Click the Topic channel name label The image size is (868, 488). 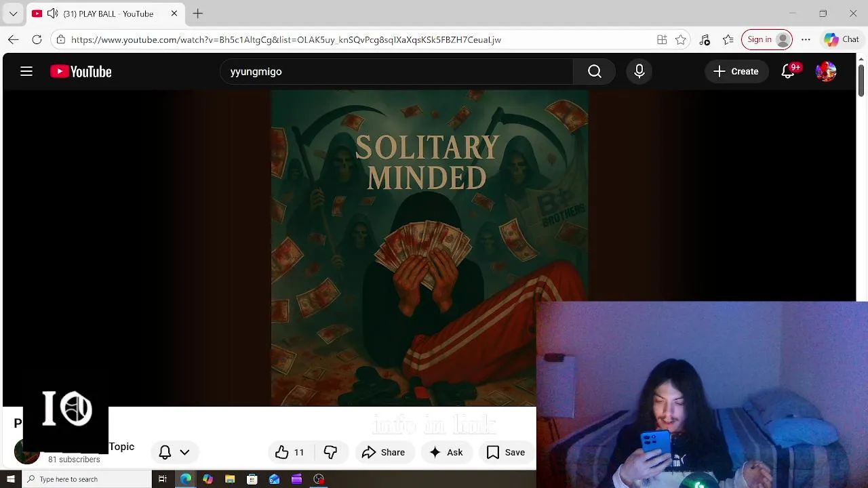(x=121, y=447)
